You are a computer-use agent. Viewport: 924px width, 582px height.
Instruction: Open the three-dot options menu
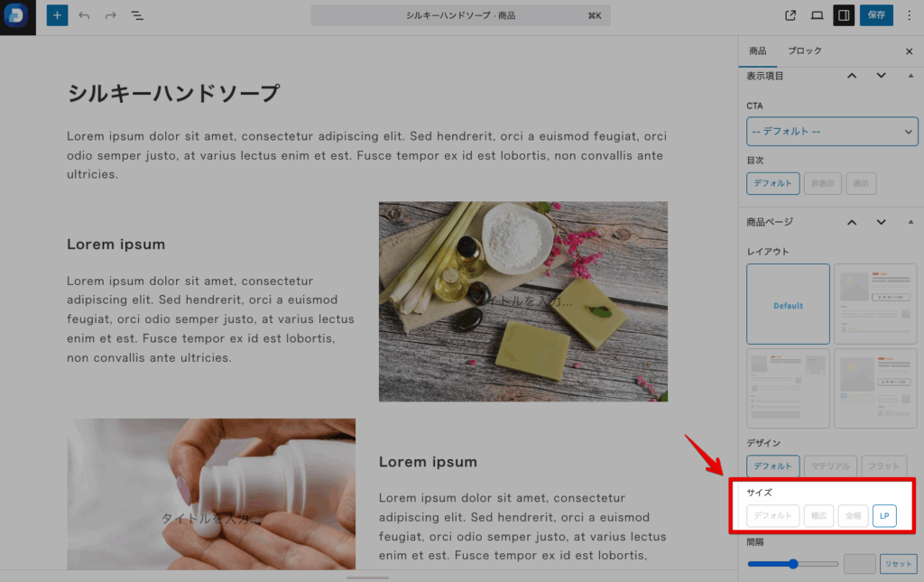click(x=909, y=15)
